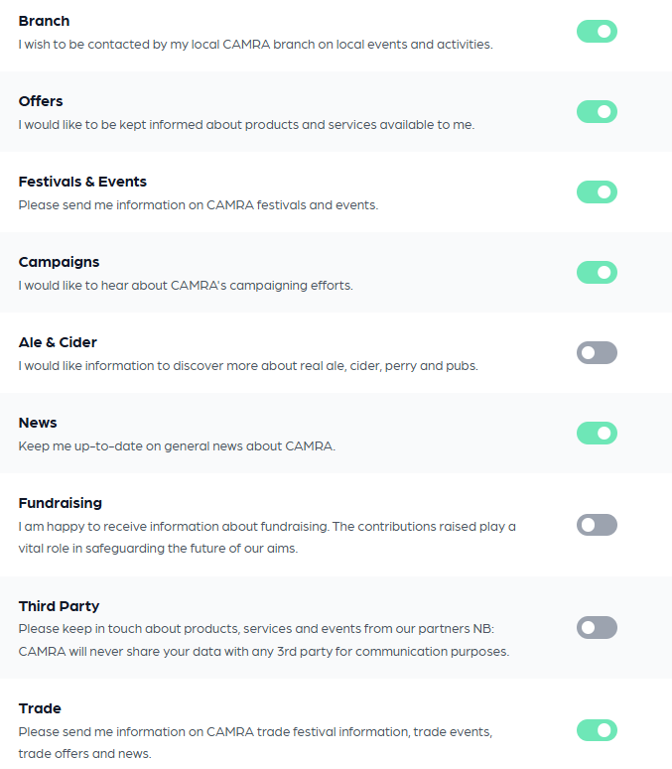
Task: Turn off the Offers toggle
Action: (x=597, y=112)
